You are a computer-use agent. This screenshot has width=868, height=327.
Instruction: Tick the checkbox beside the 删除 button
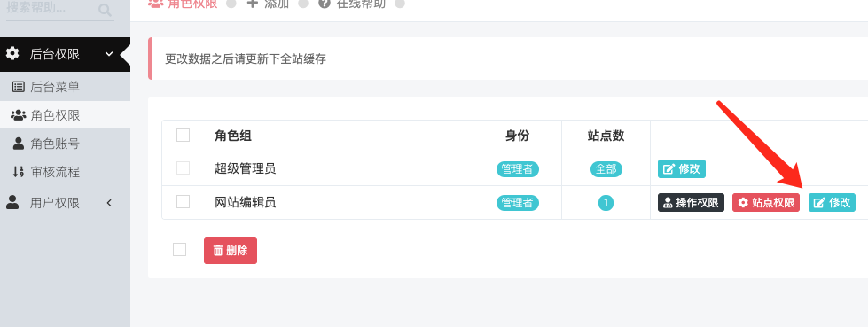179,250
